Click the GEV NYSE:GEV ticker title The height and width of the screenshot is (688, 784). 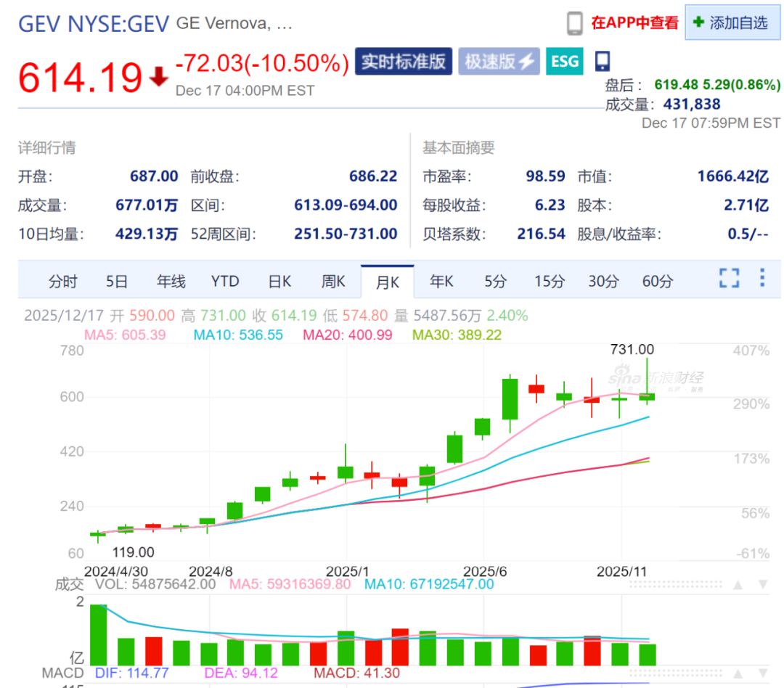(94, 23)
